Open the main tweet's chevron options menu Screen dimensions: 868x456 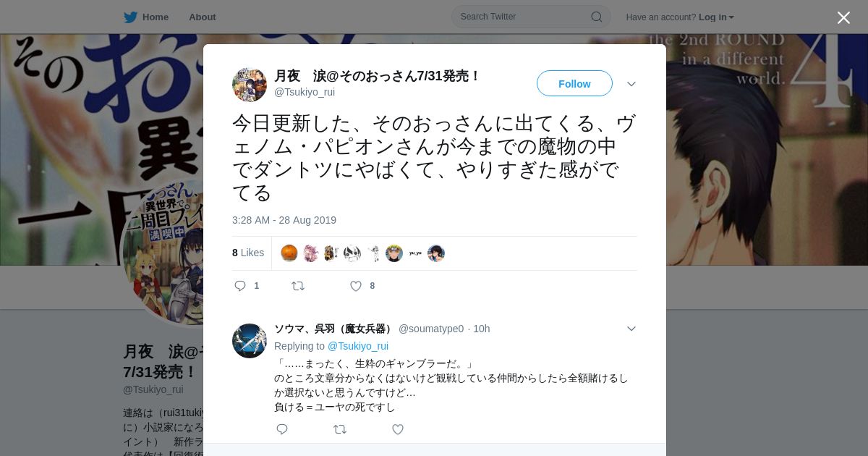coord(631,84)
